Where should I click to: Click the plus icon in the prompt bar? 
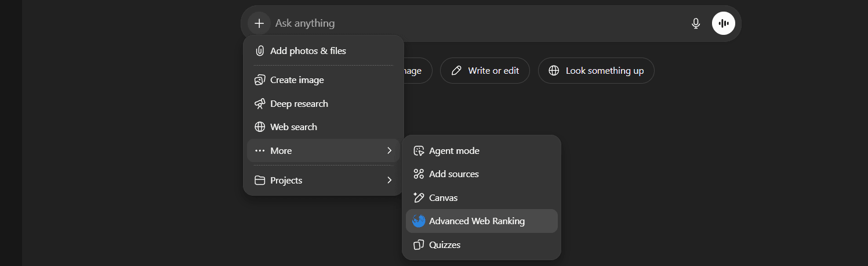(259, 23)
